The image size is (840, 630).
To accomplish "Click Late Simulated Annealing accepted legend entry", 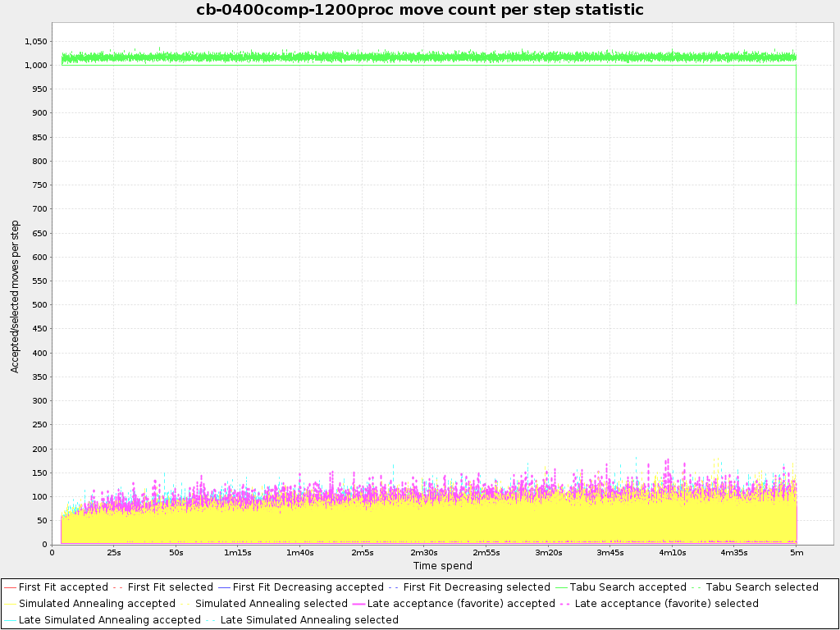I will (x=109, y=620).
